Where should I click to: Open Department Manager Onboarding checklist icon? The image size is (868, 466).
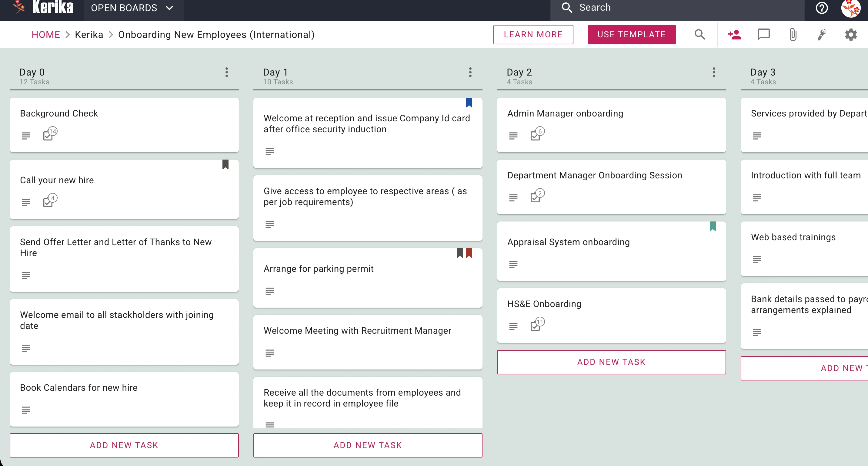pos(537,196)
